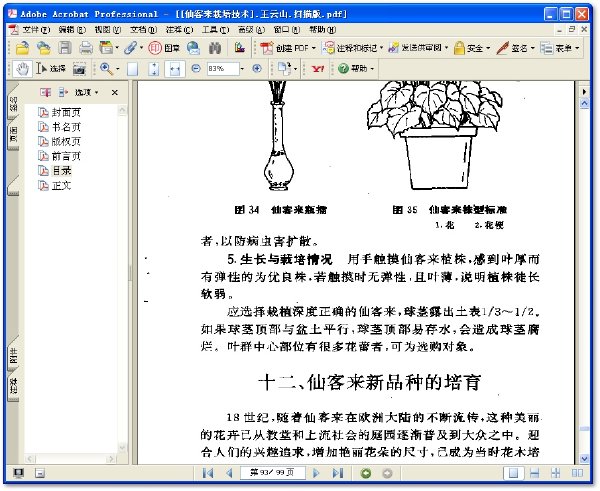Image resolution: width=600 pixels, height=491 pixels.
Task: Click the Email globe icon
Action: tap(194, 48)
